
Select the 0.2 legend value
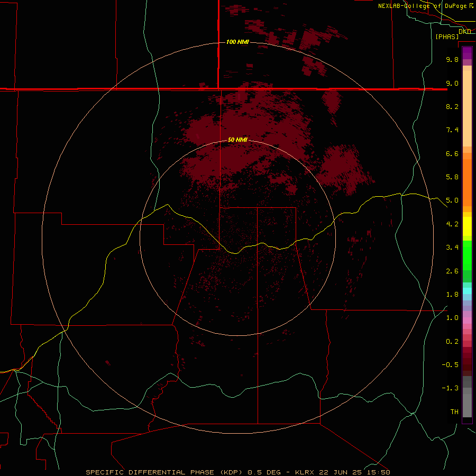(452, 342)
